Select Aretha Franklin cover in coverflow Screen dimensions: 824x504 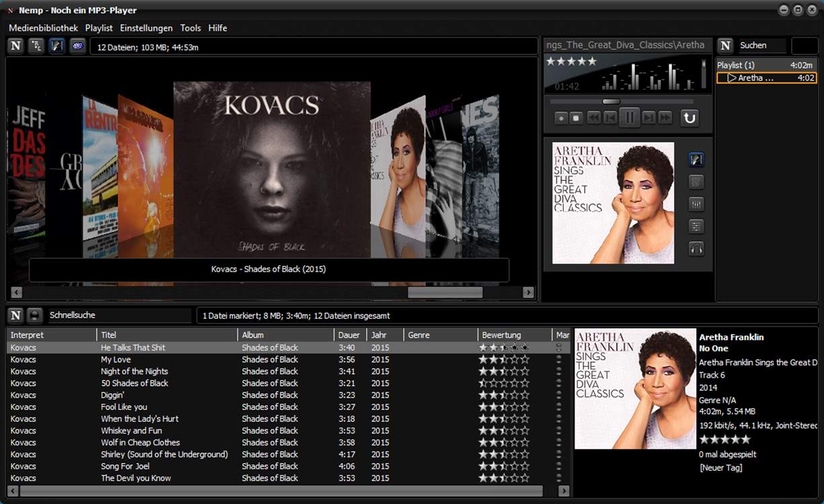(x=398, y=168)
